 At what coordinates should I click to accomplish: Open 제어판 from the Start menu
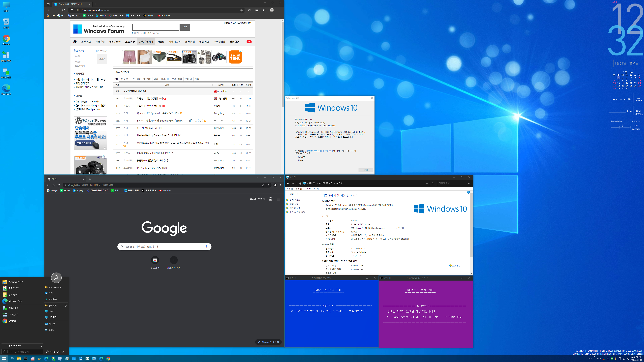pyautogui.click(x=51, y=324)
